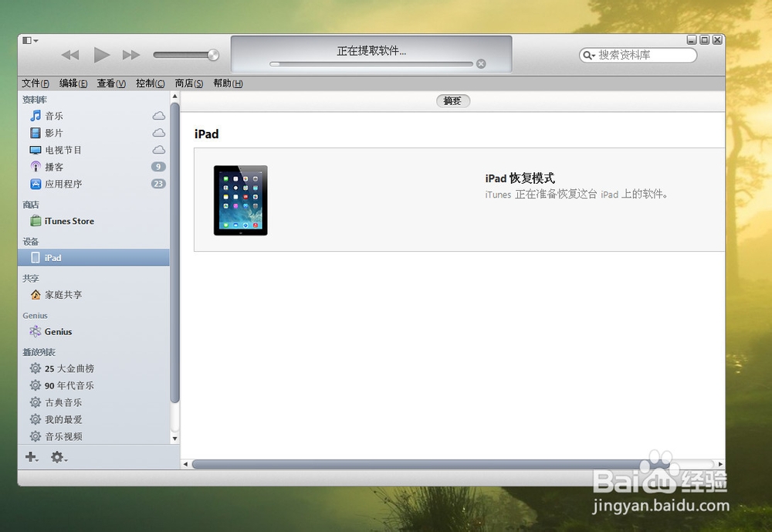
Task: Click the add playlist plus button
Action: click(x=32, y=457)
